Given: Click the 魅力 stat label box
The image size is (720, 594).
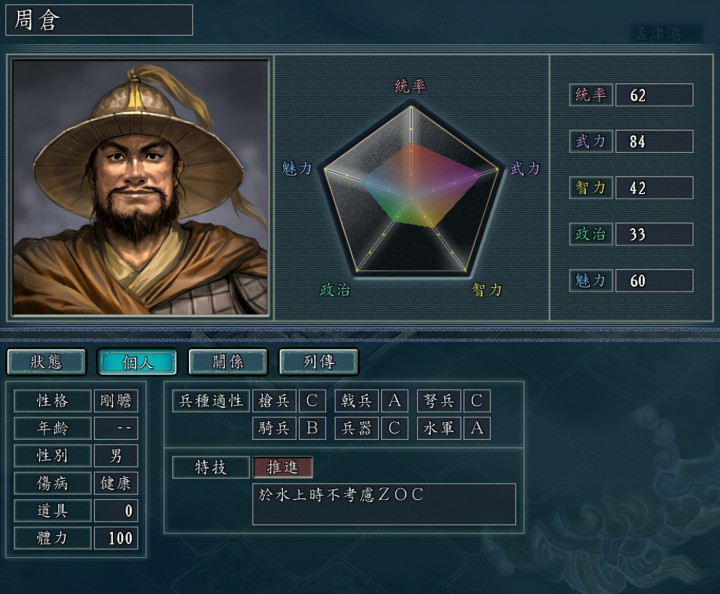Looking at the screenshot, I should coord(591,280).
